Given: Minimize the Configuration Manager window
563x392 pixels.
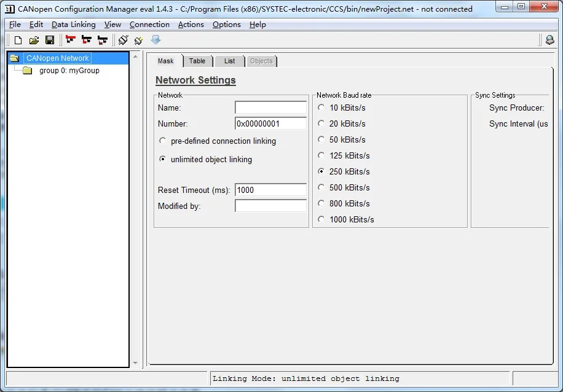Looking at the screenshot, I should pyautogui.click(x=505, y=7).
